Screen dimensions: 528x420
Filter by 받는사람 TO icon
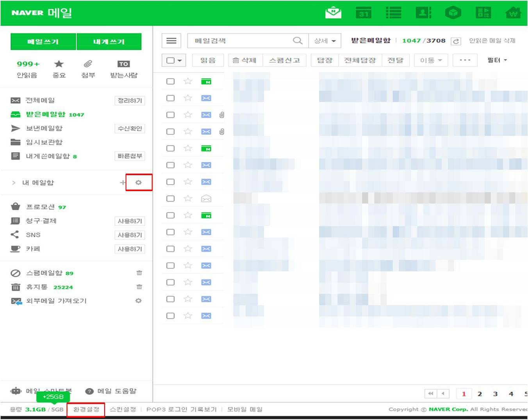pyautogui.click(x=123, y=64)
